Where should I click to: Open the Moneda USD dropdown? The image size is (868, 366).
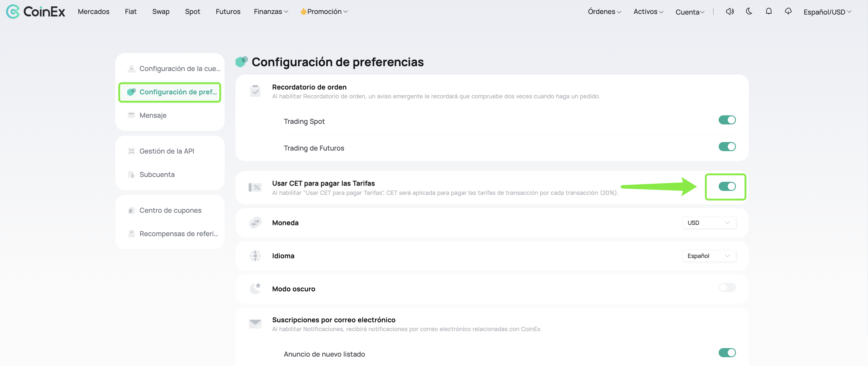[x=709, y=222]
